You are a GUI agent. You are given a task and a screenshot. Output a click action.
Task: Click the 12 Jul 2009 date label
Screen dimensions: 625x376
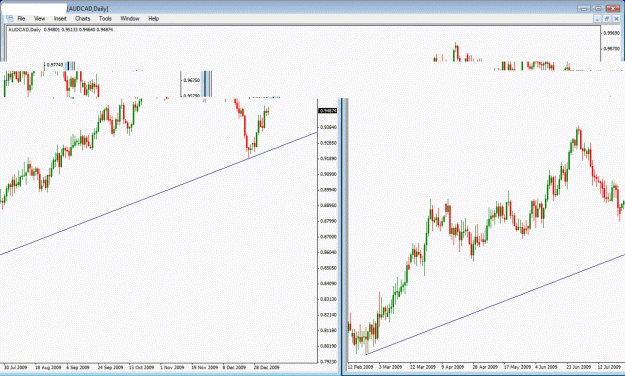pyautogui.click(x=610, y=367)
